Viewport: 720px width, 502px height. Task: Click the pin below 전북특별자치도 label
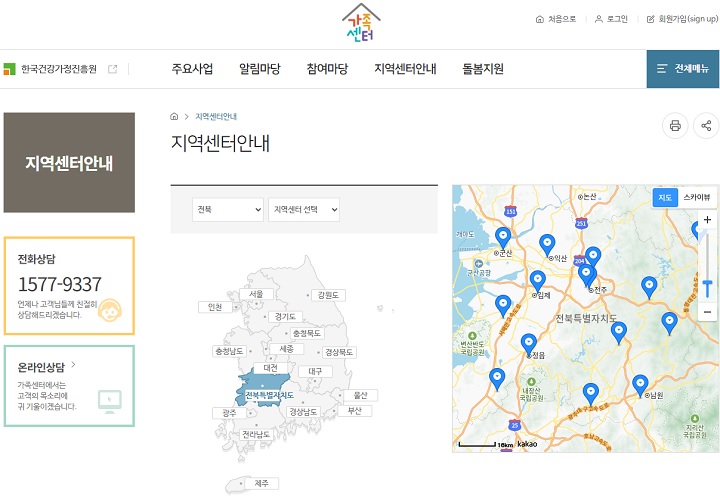(x=619, y=333)
